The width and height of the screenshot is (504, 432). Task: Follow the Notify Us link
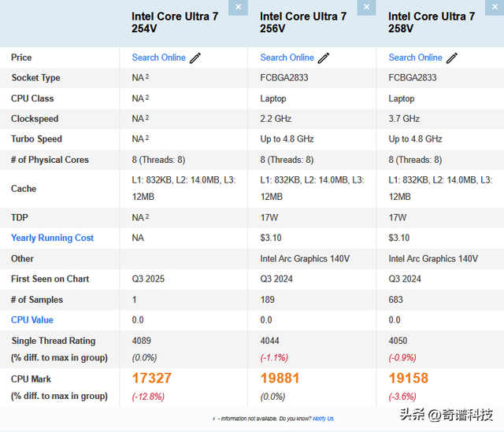point(324,419)
